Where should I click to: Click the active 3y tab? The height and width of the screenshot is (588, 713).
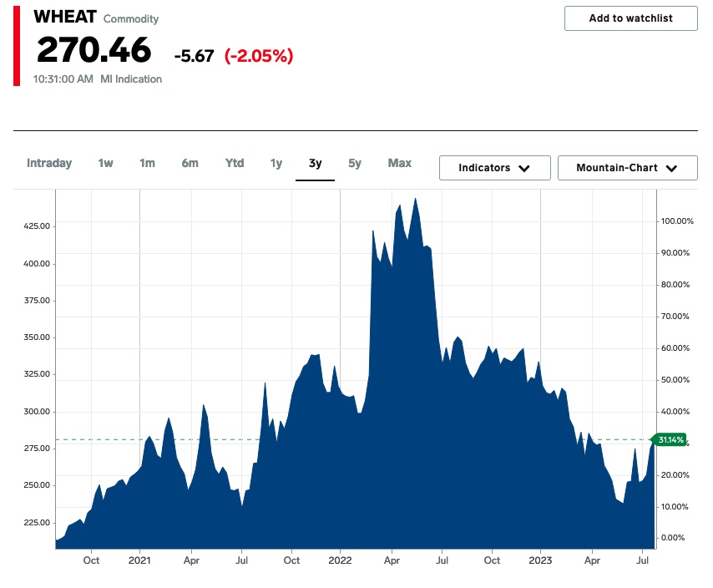pyautogui.click(x=315, y=163)
